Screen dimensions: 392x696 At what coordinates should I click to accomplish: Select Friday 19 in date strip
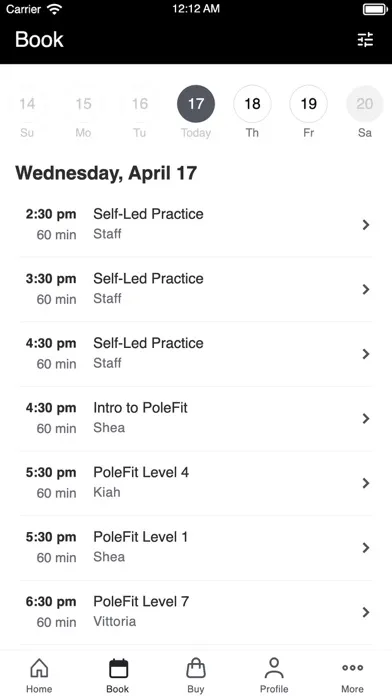tap(309, 104)
